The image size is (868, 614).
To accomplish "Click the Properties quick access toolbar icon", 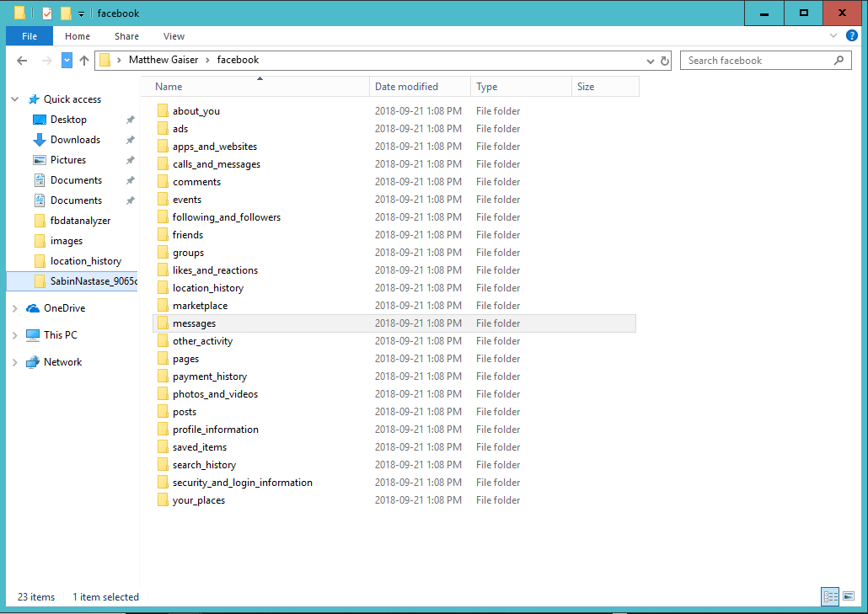I will coord(47,13).
